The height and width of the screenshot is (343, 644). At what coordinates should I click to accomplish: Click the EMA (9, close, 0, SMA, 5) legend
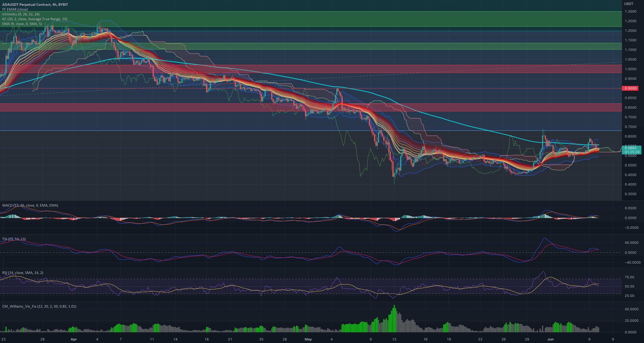click(22, 24)
